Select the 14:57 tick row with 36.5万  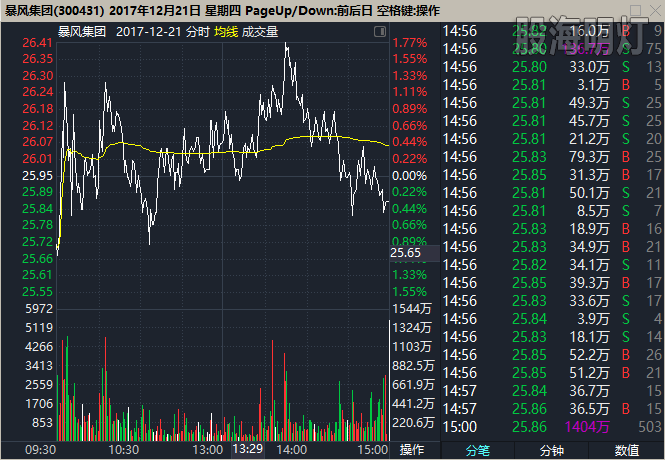click(552, 409)
